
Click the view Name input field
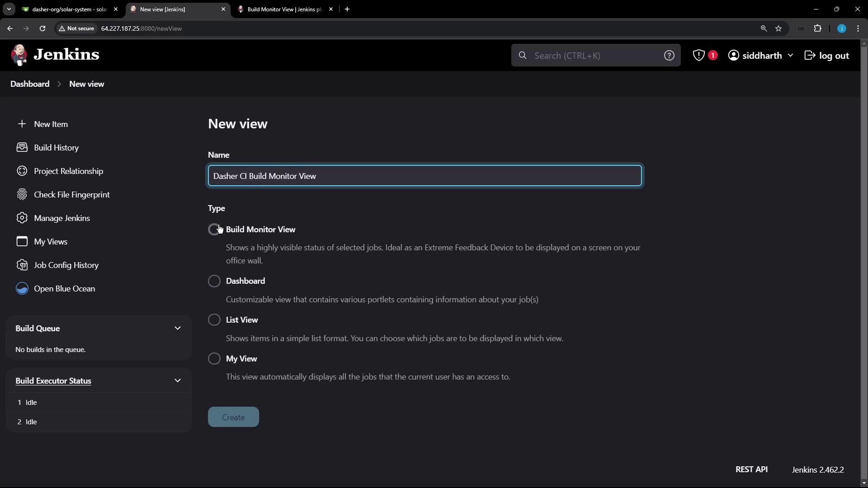coord(425,176)
